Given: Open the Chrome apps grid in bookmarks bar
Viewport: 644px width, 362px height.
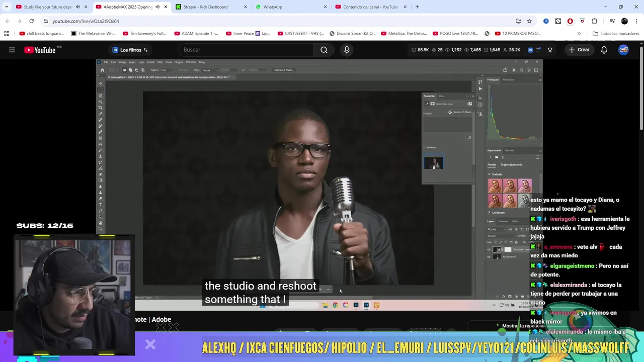Looking at the screenshot, I should pos(7,34).
